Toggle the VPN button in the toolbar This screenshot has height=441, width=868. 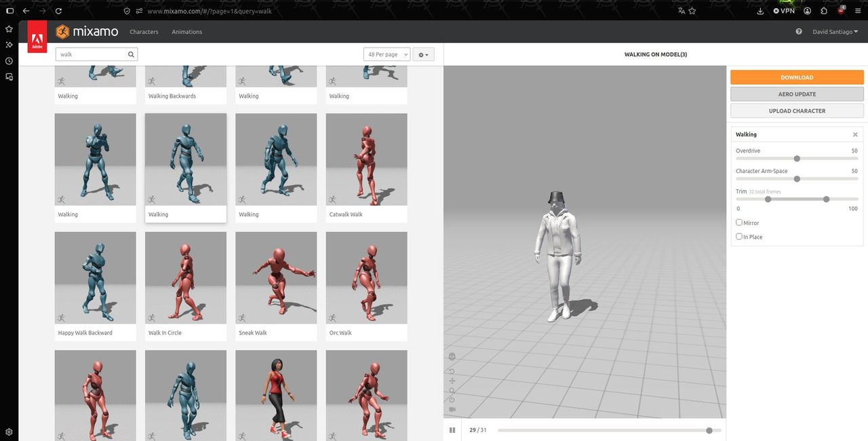pos(784,11)
